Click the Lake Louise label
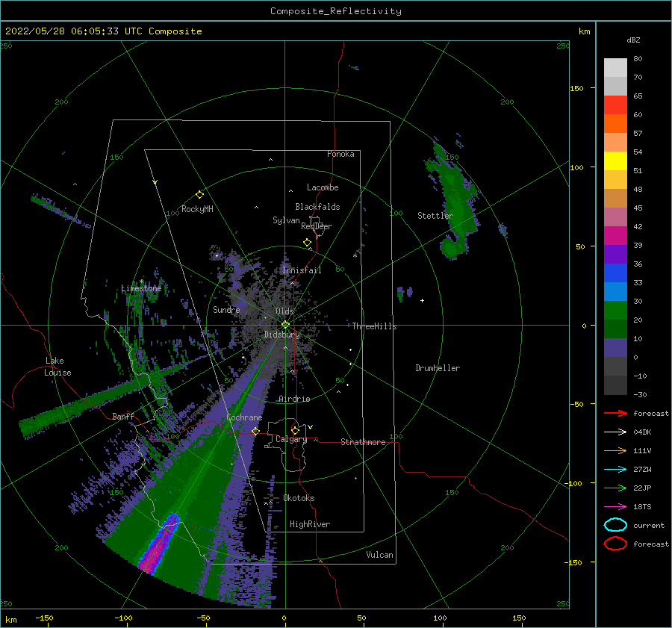 tap(57, 367)
